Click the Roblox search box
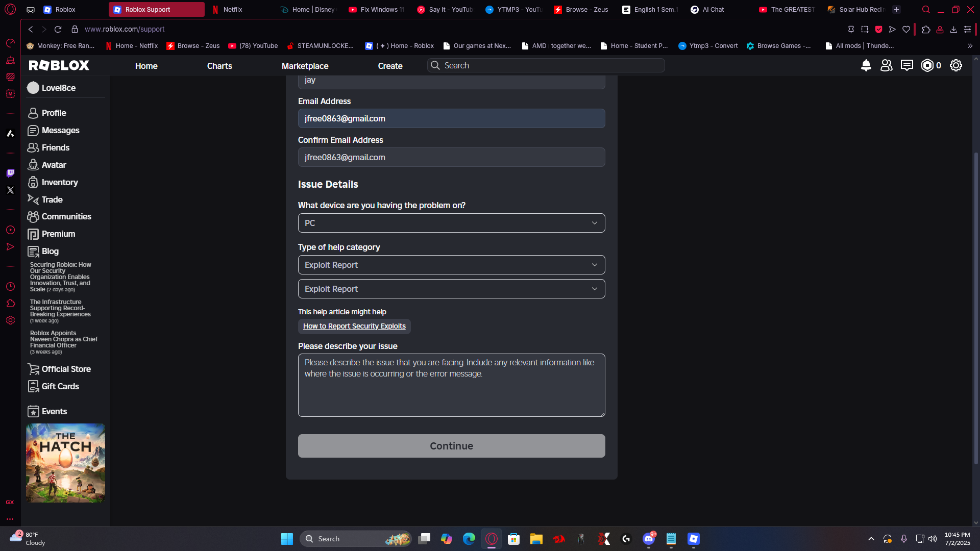 click(x=546, y=65)
